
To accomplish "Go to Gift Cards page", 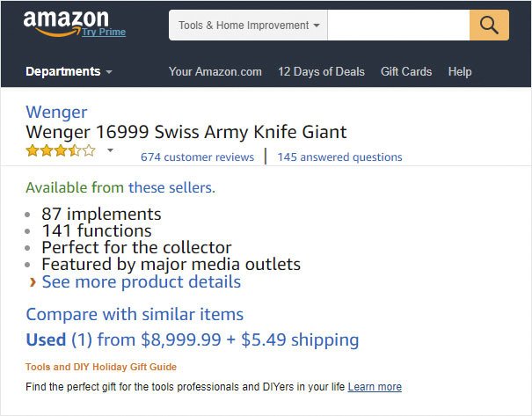I will (406, 71).
